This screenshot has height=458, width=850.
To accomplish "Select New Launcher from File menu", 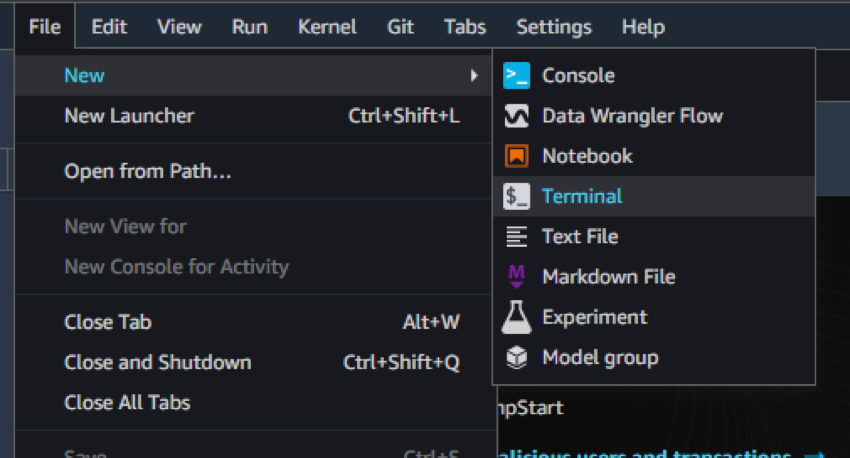I will tap(129, 116).
